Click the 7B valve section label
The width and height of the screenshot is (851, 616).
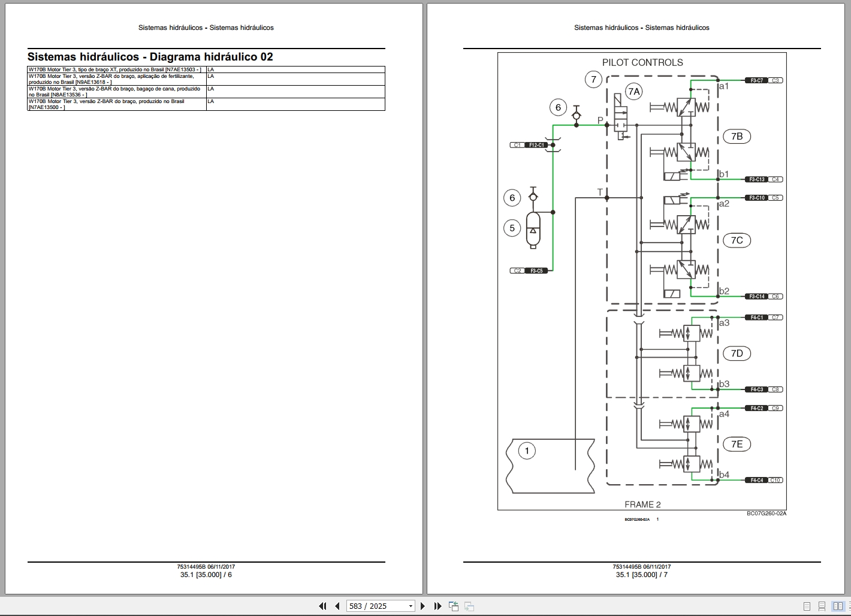point(737,136)
